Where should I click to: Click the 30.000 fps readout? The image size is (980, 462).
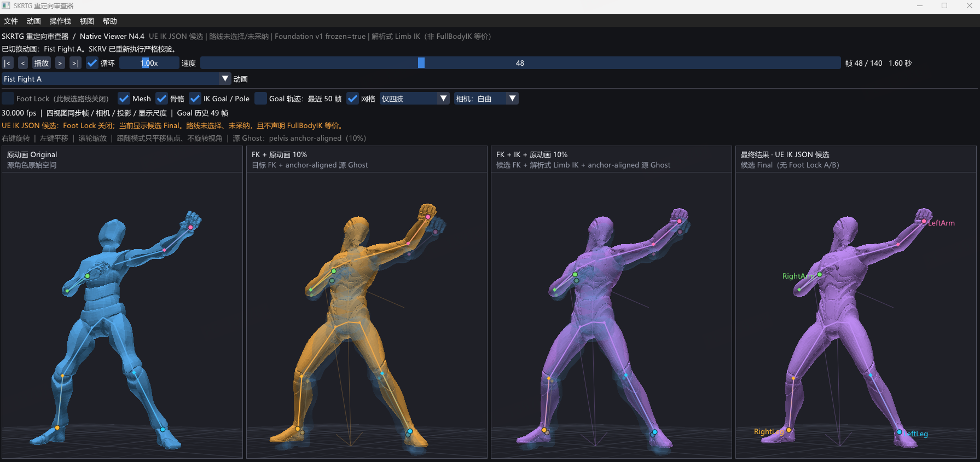[x=19, y=113]
